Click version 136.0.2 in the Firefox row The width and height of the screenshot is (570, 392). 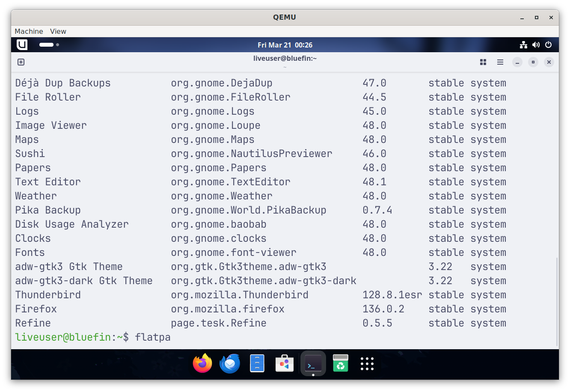[x=383, y=309]
